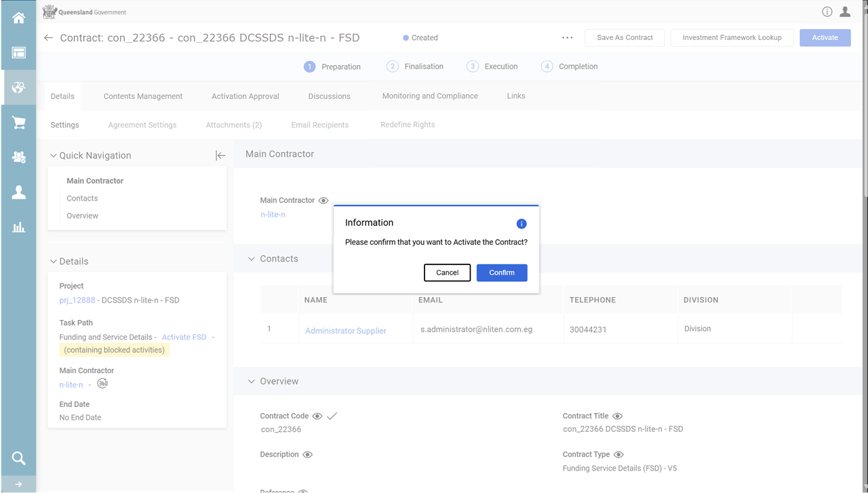The height and width of the screenshot is (493, 868).
Task: Click the user profile icon top right
Action: pos(845,12)
